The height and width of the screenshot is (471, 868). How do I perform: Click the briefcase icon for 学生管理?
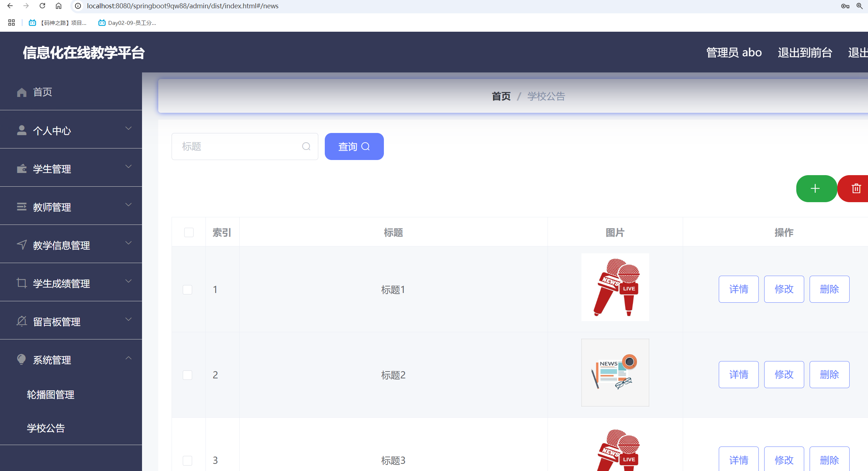coord(21,168)
